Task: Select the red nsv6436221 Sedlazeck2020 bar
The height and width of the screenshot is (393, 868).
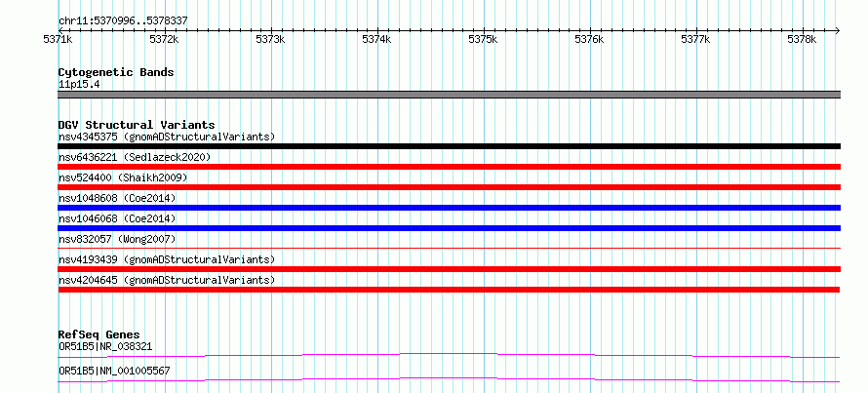Action: (449, 167)
